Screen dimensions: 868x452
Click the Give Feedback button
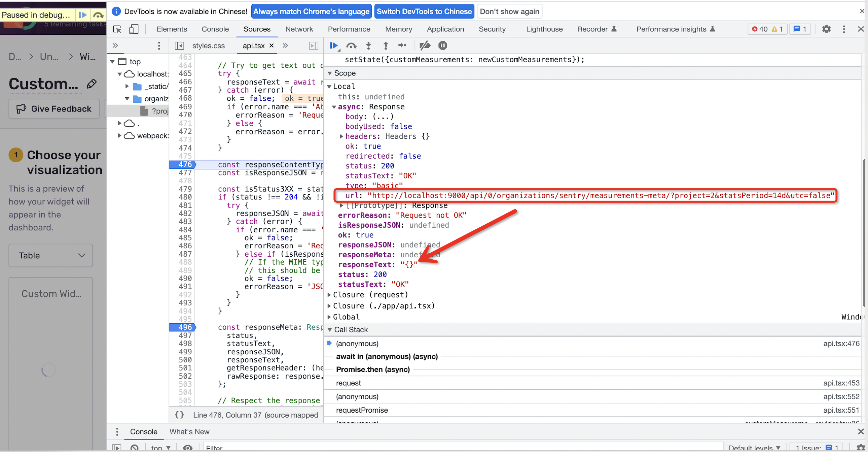coord(53,108)
